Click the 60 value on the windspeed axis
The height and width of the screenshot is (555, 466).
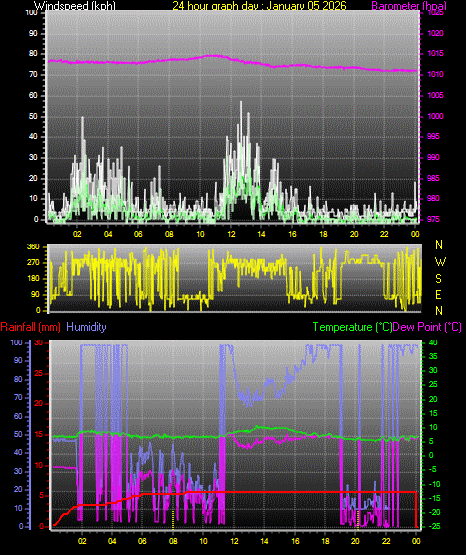coord(33,95)
